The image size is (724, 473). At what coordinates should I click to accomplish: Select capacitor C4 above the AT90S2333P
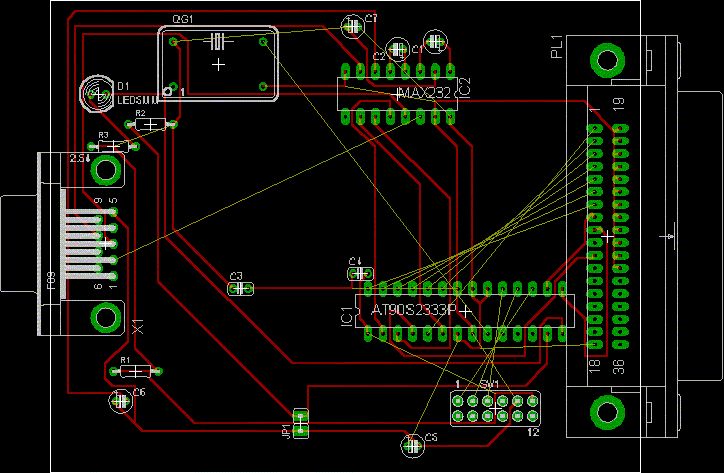click(x=361, y=273)
